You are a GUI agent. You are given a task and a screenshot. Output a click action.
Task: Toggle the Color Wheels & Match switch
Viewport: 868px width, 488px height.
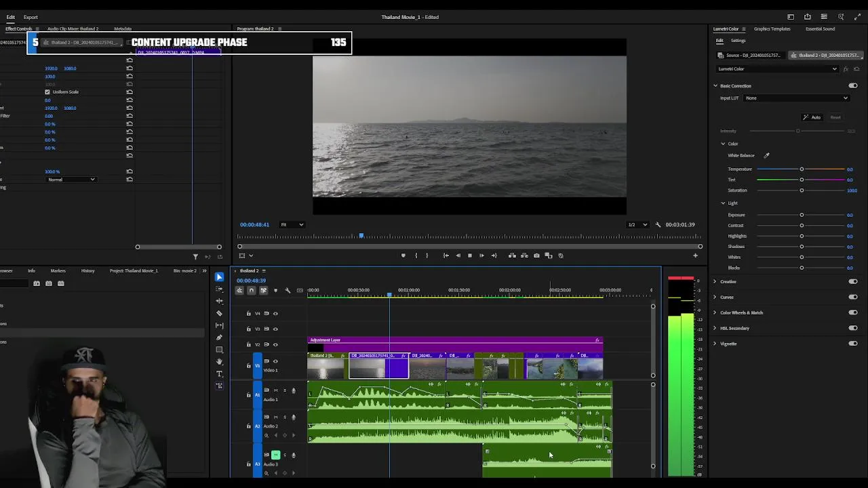tap(853, 312)
